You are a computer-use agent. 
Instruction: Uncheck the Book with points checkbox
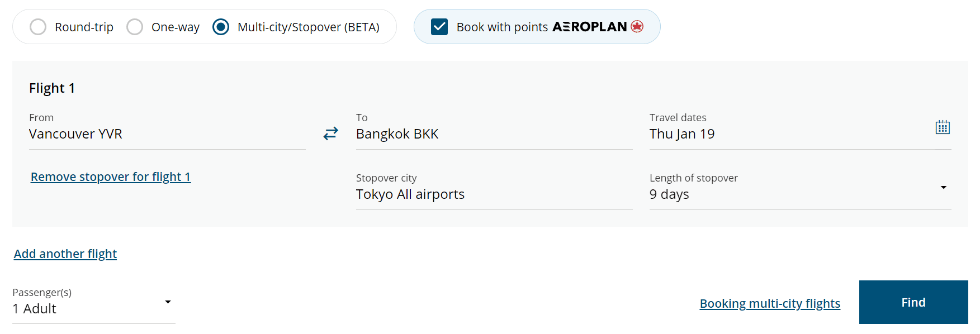point(439,27)
